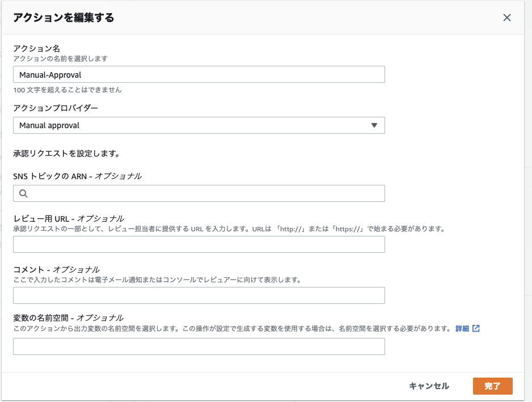532x402 pixels.
Task: Click the 変数の名前空間 input field
Action: click(x=199, y=346)
